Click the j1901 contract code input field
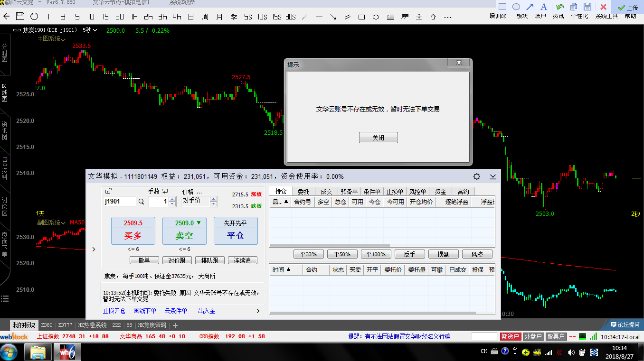Viewport: 644px width, 361px height. click(x=119, y=202)
